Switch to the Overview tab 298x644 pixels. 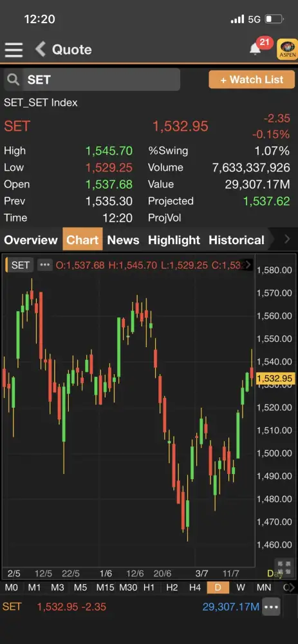pos(31,240)
